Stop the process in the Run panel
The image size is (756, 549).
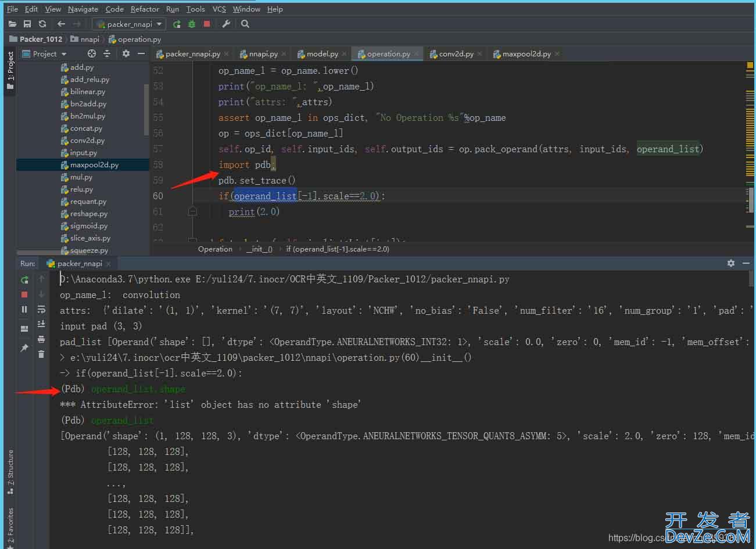click(x=24, y=295)
